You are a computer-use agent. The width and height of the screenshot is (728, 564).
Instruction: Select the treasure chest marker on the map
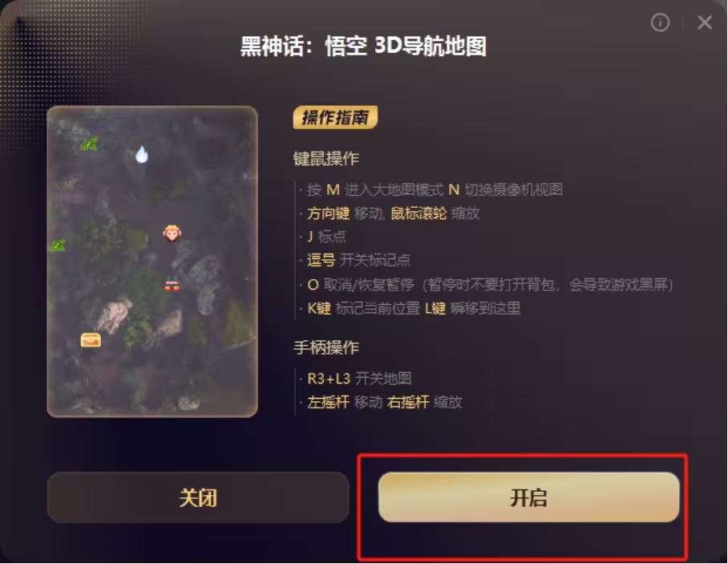91,340
